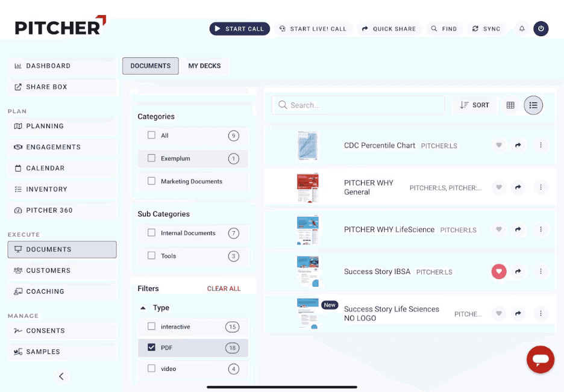Uncheck the PDF type filter
The image size is (564, 392).
pos(151,347)
